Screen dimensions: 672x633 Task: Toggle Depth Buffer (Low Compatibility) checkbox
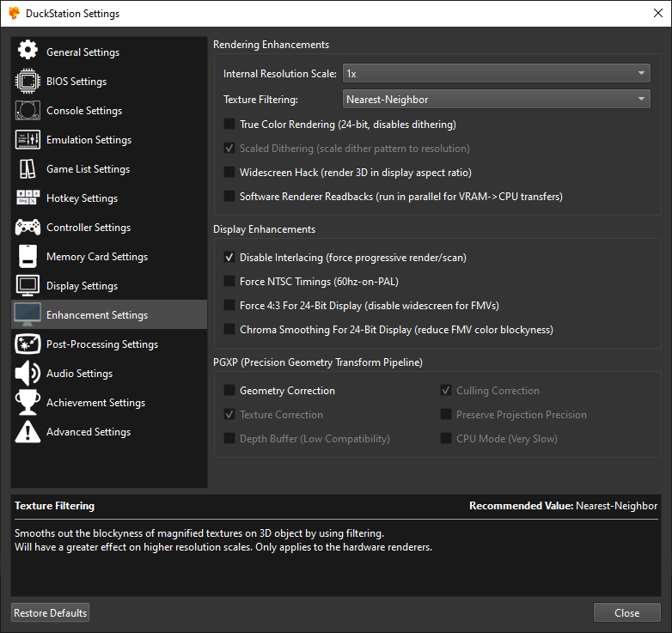(229, 439)
